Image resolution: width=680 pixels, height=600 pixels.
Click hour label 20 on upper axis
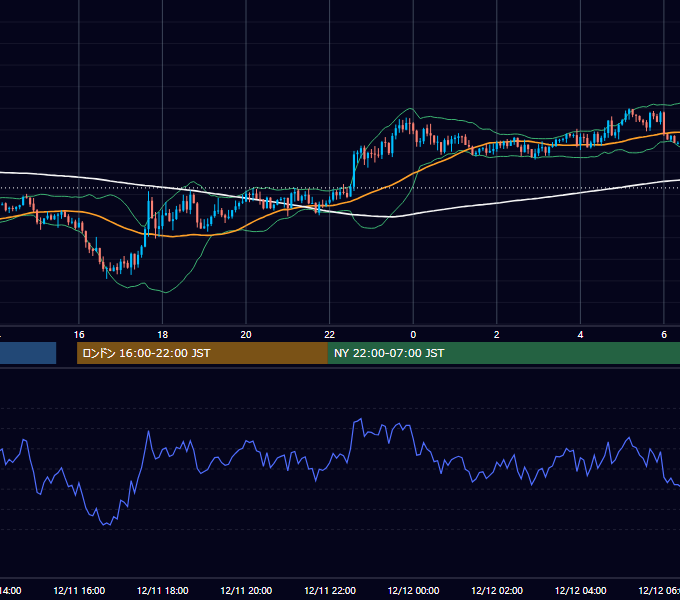(x=246, y=335)
